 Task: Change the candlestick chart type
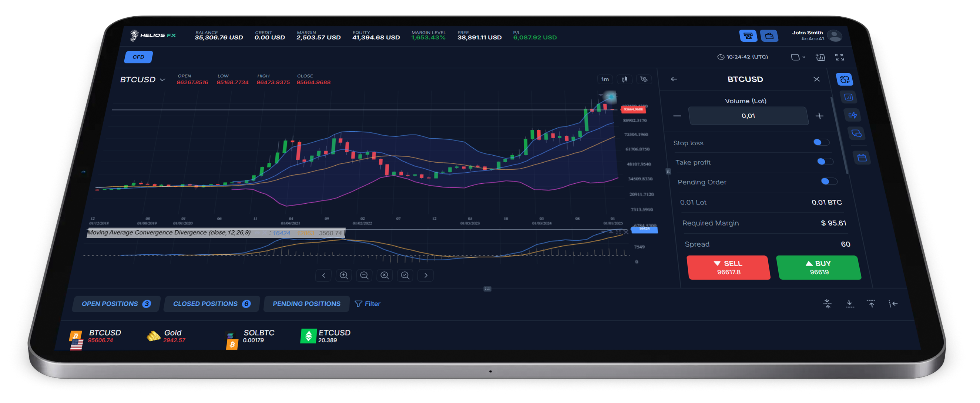(x=624, y=79)
